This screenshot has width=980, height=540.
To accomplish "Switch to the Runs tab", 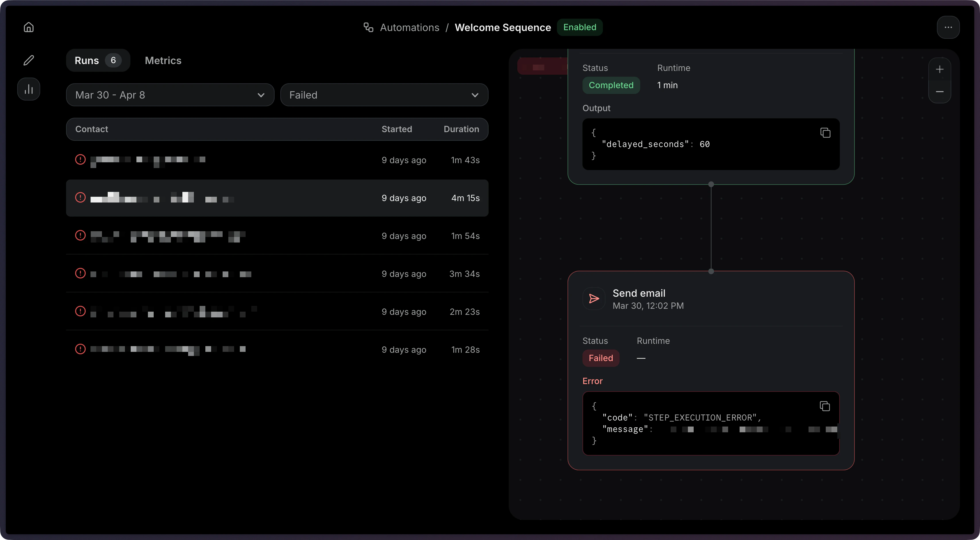I will click(98, 60).
